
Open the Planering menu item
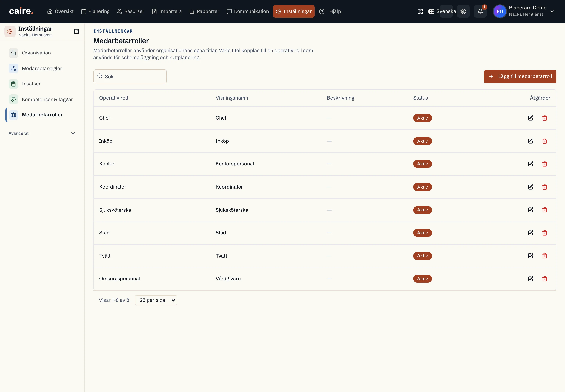coord(95,11)
